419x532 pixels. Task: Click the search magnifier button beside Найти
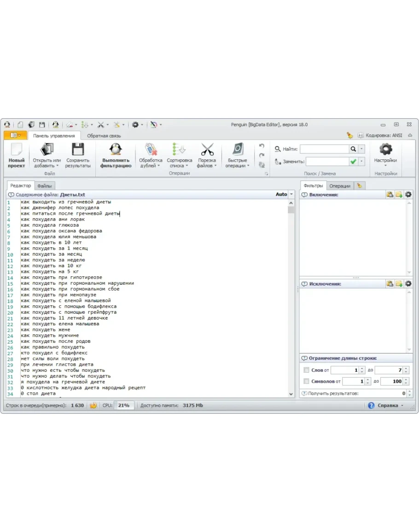[353, 149]
